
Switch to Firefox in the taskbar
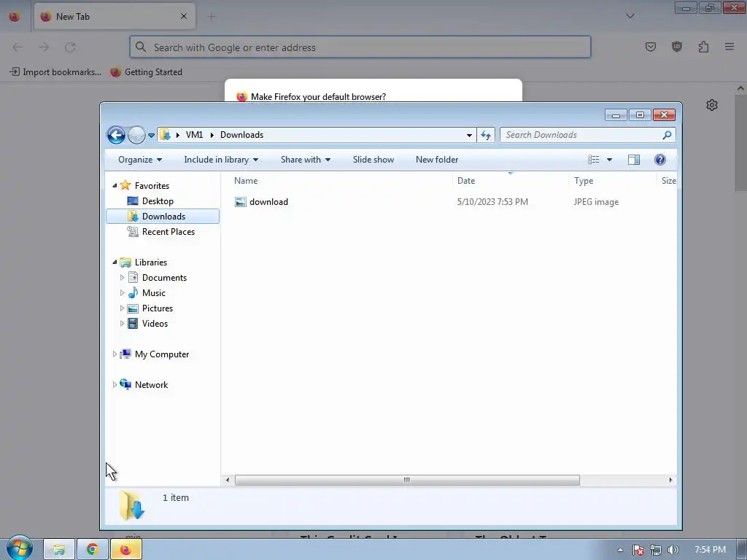pos(125,550)
